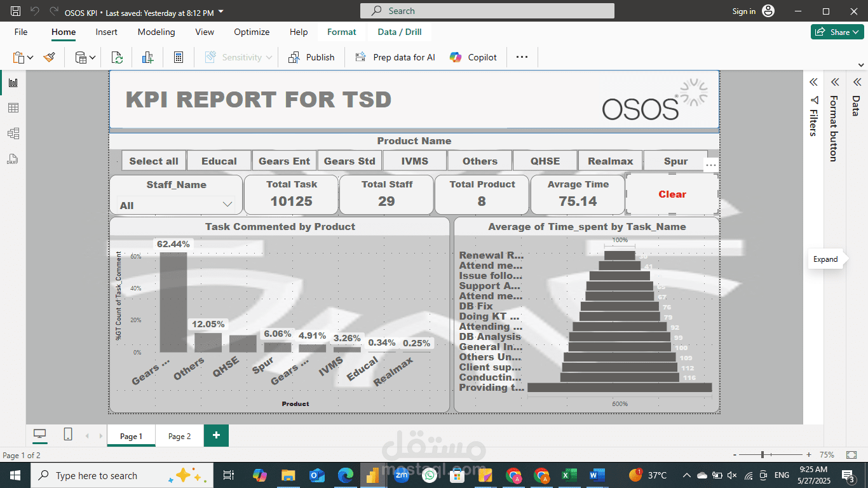868x488 pixels.
Task: Click the top Search box
Action: [487, 11]
